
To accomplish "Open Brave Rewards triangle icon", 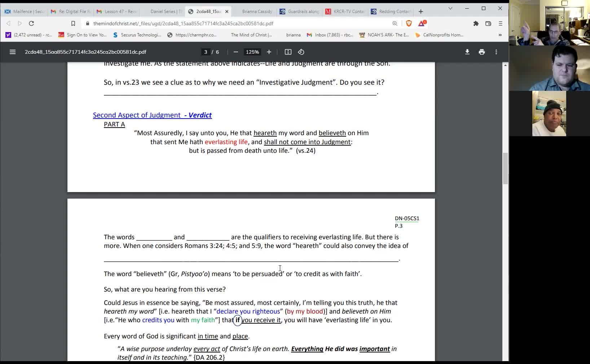I will 422,23.
